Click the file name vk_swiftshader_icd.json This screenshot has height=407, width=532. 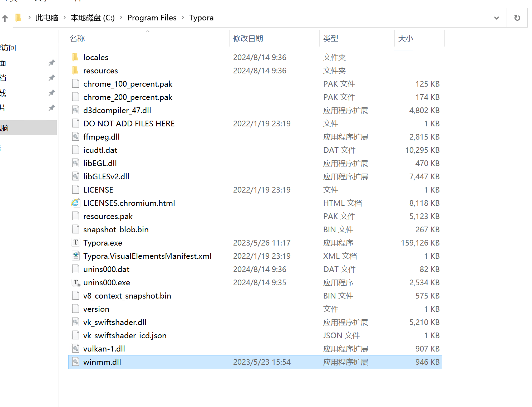tap(125, 335)
